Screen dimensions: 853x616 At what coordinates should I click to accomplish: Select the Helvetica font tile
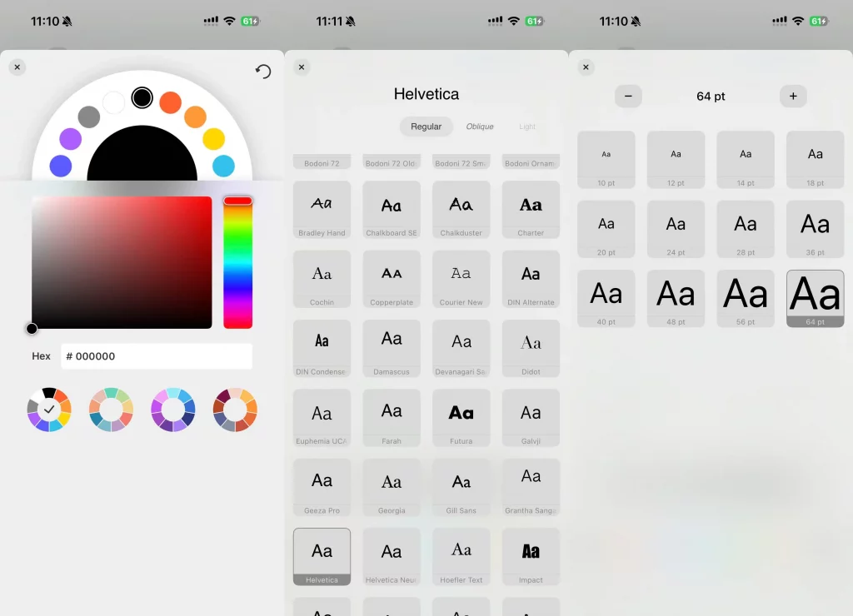pyautogui.click(x=322, y=557)
